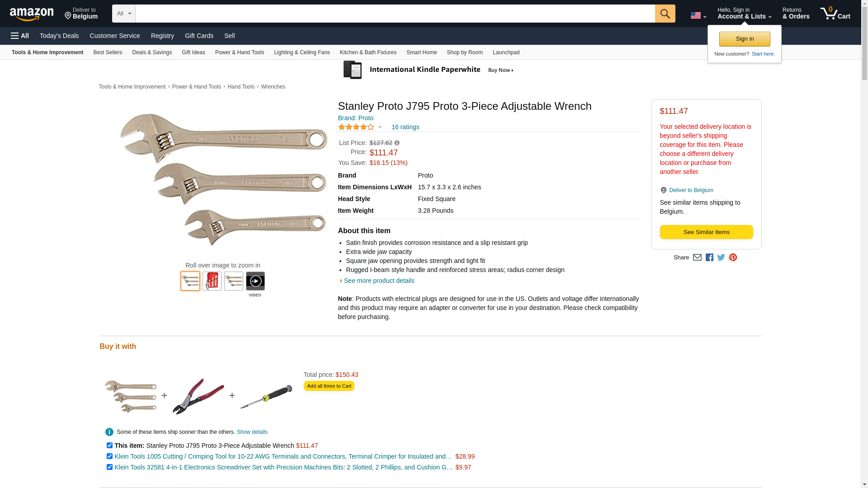Click the See Similar Items button

(x=706, y=232)
